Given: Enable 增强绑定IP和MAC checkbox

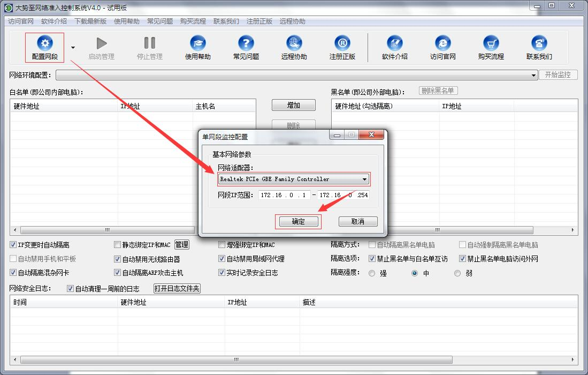Looking at the screenshot, I should (222, 245).
